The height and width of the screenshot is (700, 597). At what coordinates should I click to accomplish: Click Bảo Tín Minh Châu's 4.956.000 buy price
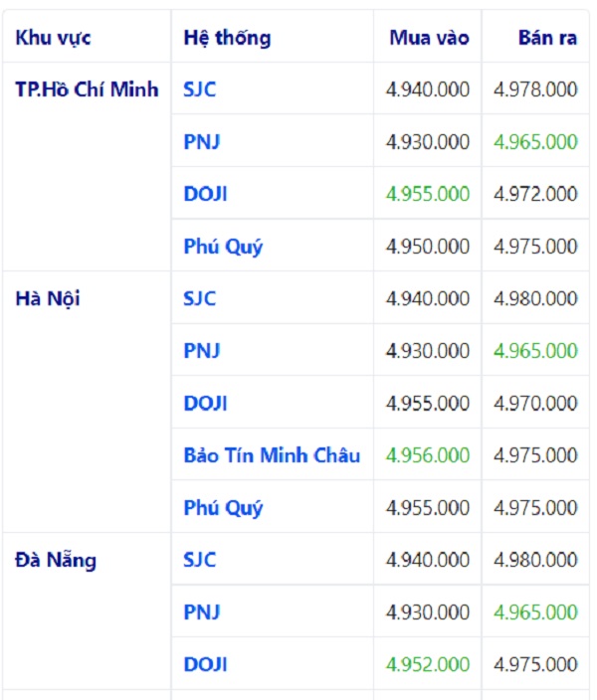(x=428, y=455)
